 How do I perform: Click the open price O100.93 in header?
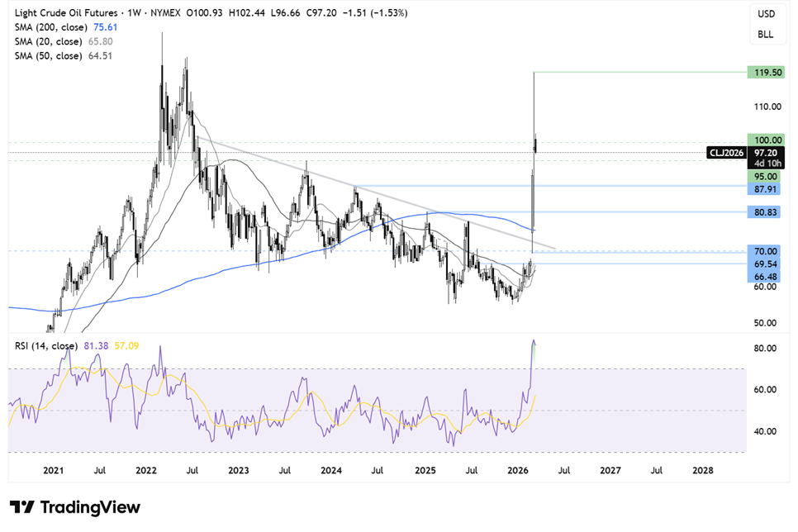click(205, 12)
